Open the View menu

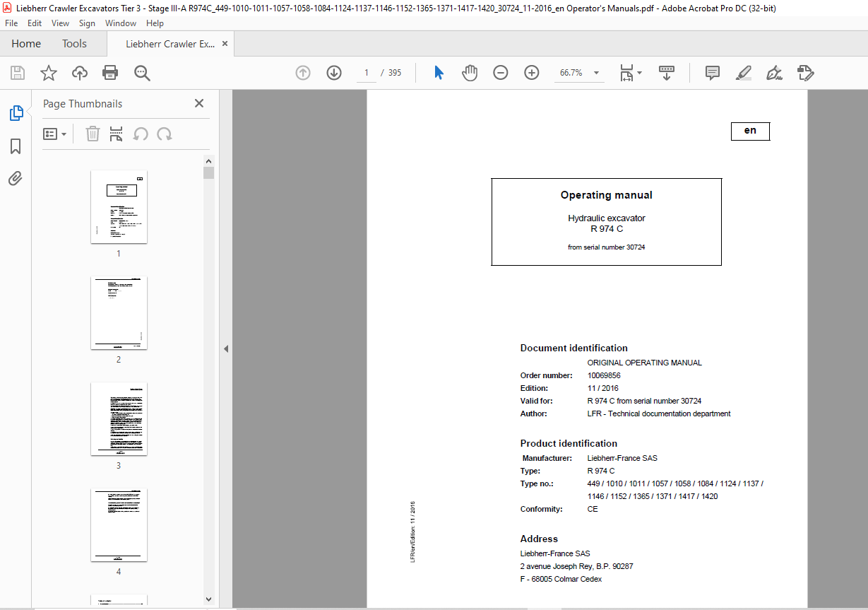coord(60,23)
